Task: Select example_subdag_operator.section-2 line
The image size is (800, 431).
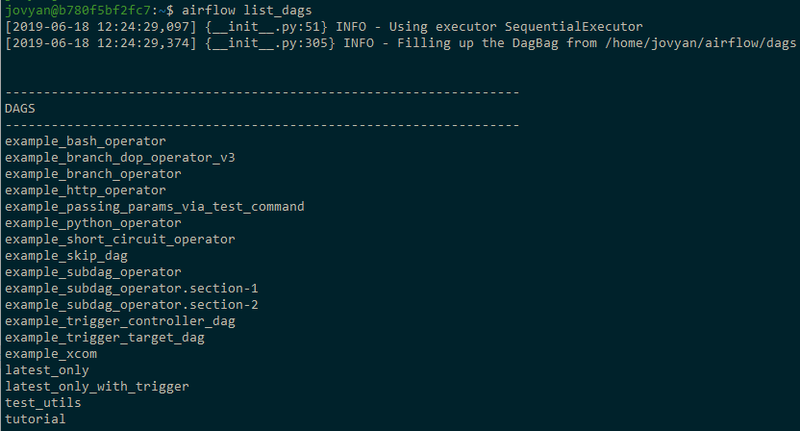Action: click(132, 305)
